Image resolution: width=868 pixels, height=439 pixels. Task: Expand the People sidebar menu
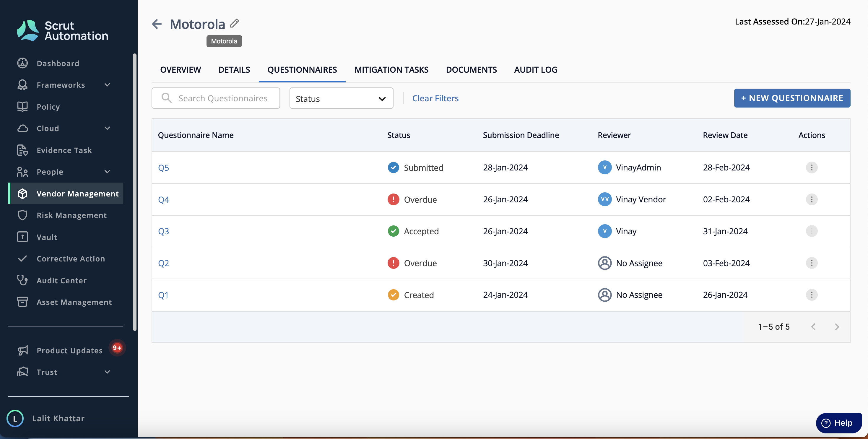[107, 172]
